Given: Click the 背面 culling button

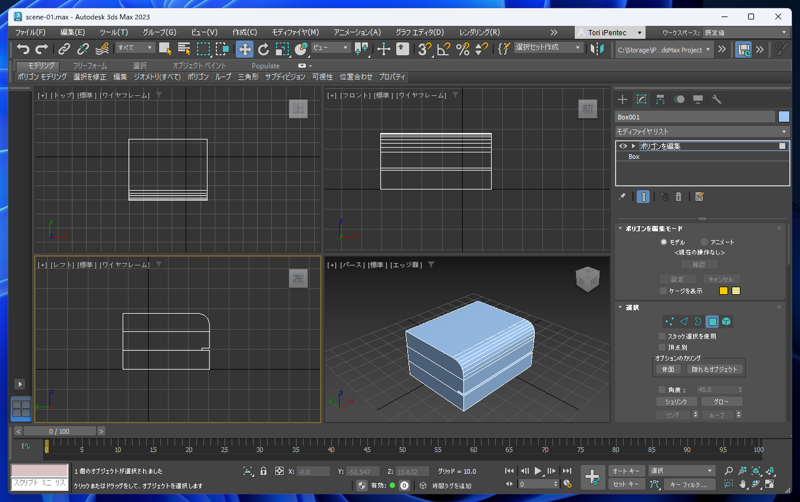Looking at the screenshot, I should click(668, 369).
